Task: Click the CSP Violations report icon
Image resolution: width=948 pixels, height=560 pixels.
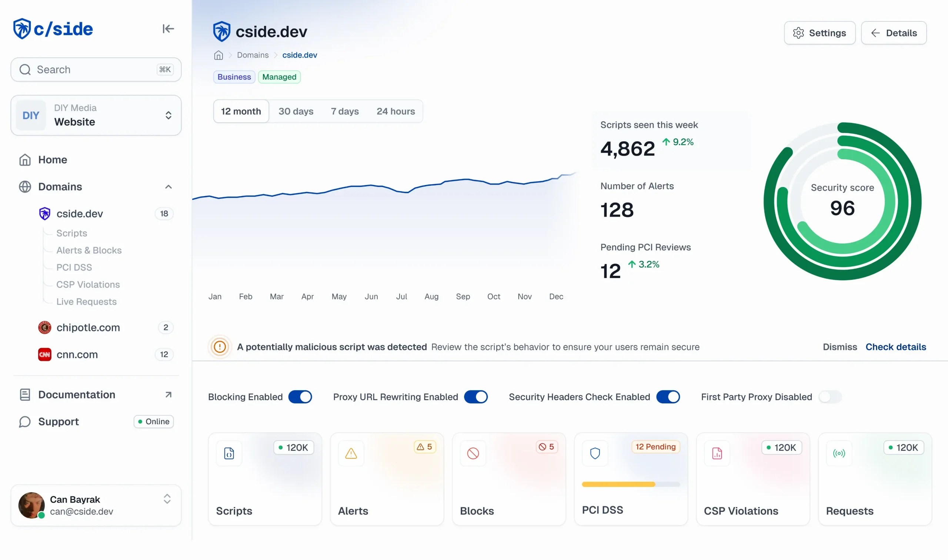Action: point(717,453)
